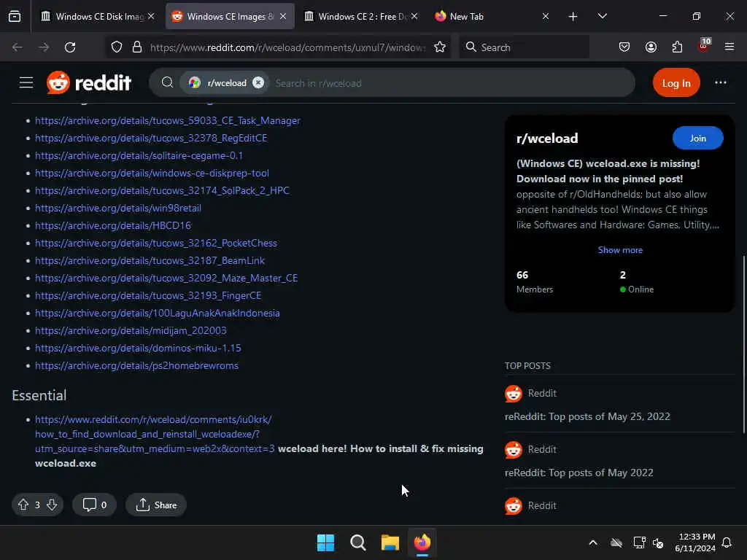Click the page vertical scrollbar
This screenshot has width=747, height=560.
[x=743, y=344]
